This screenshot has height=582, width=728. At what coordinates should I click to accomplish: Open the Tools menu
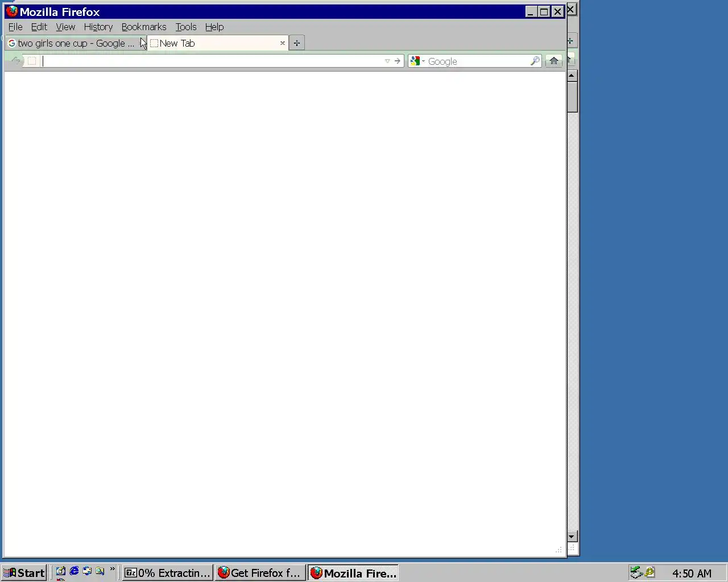coord(186,27)
